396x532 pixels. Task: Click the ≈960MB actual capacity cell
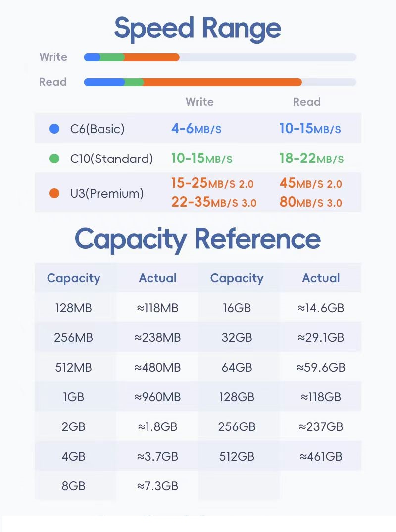click(157, 397)
